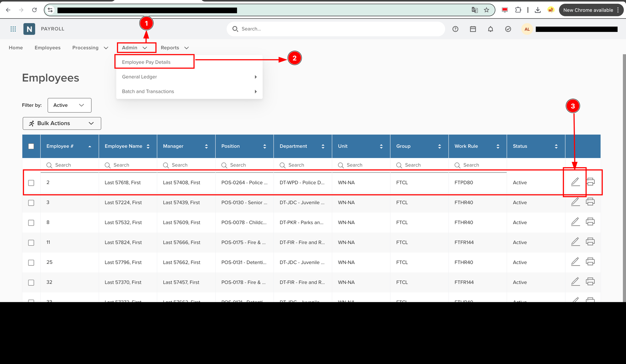Click employee name Last 57618, First
This screenshot has height=364, width=626.
[123, 182]
